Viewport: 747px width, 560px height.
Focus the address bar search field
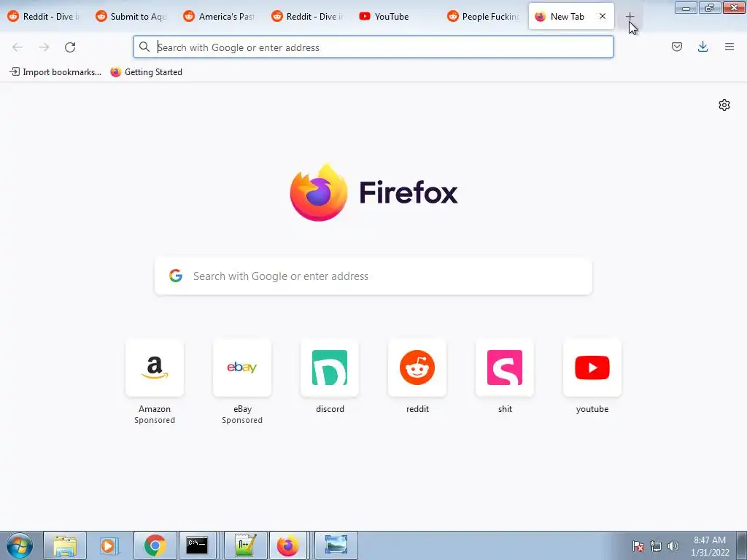(373, 47)
